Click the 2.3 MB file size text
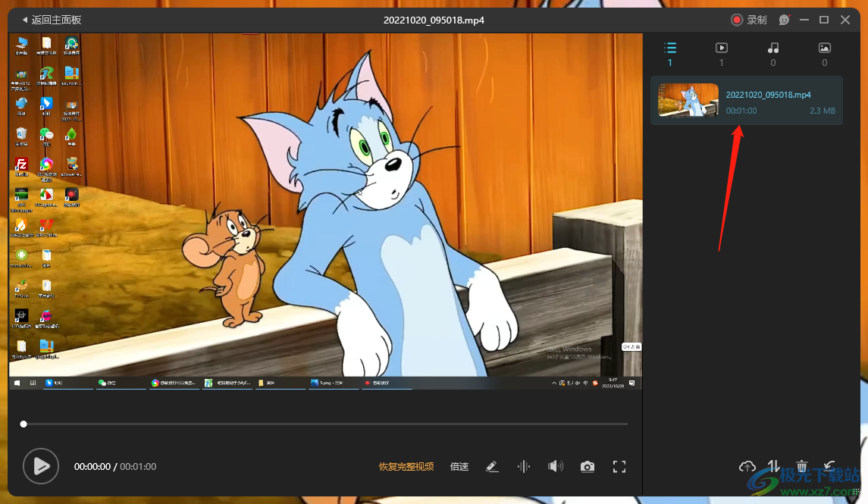 point(822,111)
